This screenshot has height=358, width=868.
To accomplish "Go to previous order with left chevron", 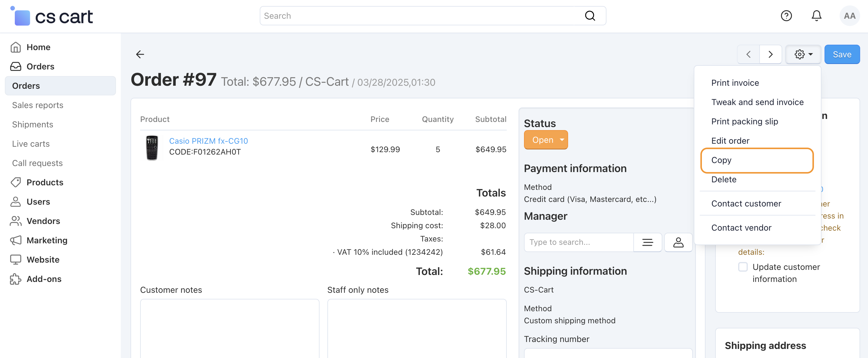I will click(748, 54).
